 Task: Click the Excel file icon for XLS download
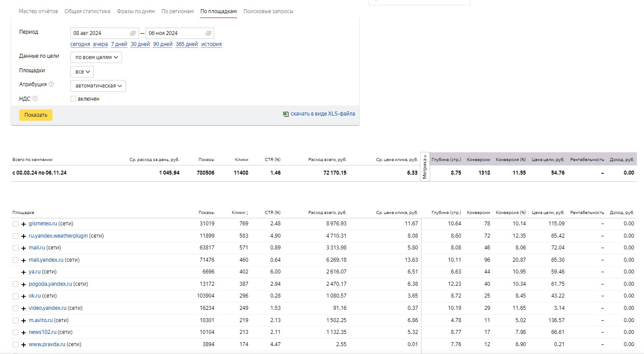[x=285, y=114]
